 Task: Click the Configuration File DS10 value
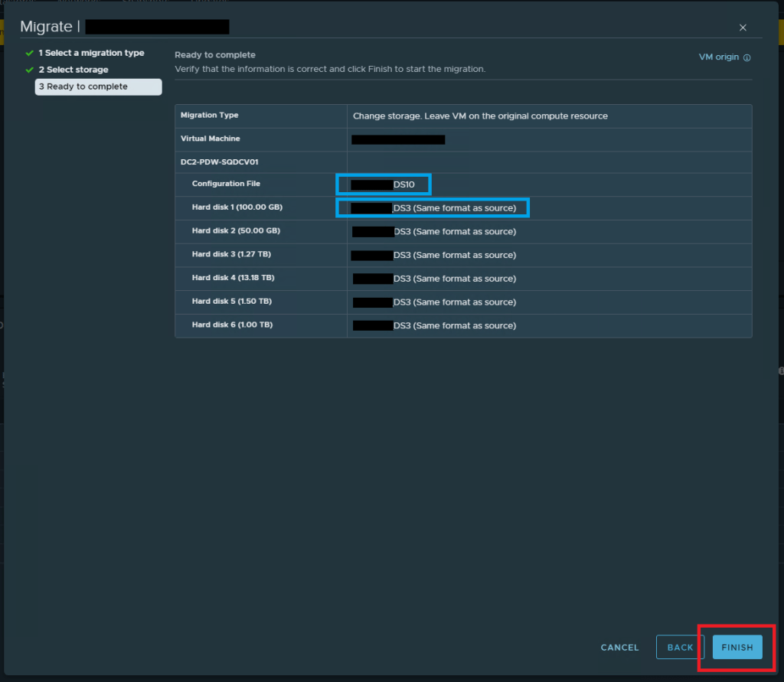click(403, 184)
